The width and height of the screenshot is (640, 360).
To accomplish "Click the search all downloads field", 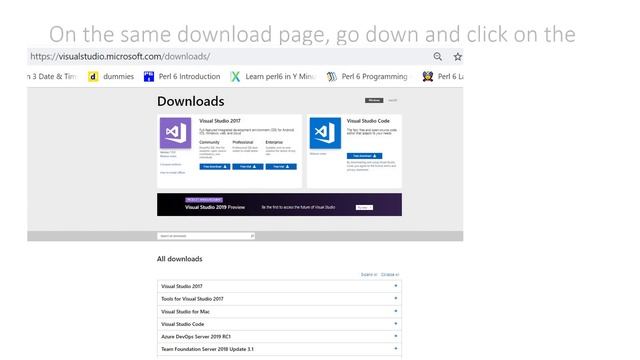I will click(206, 236).
